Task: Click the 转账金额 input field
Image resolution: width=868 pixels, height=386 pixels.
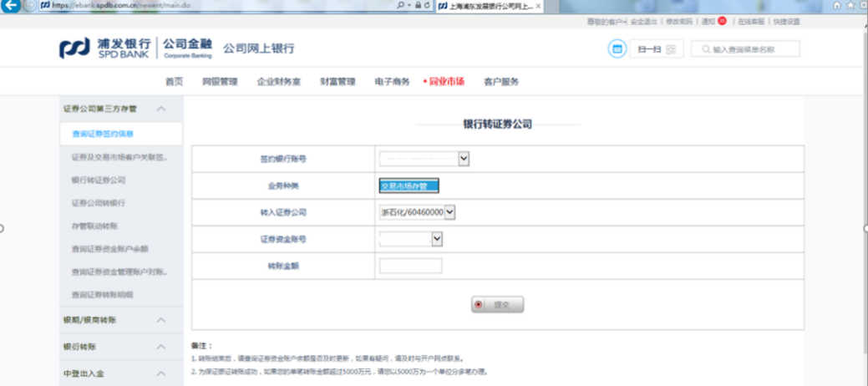Action: (410, 267)
